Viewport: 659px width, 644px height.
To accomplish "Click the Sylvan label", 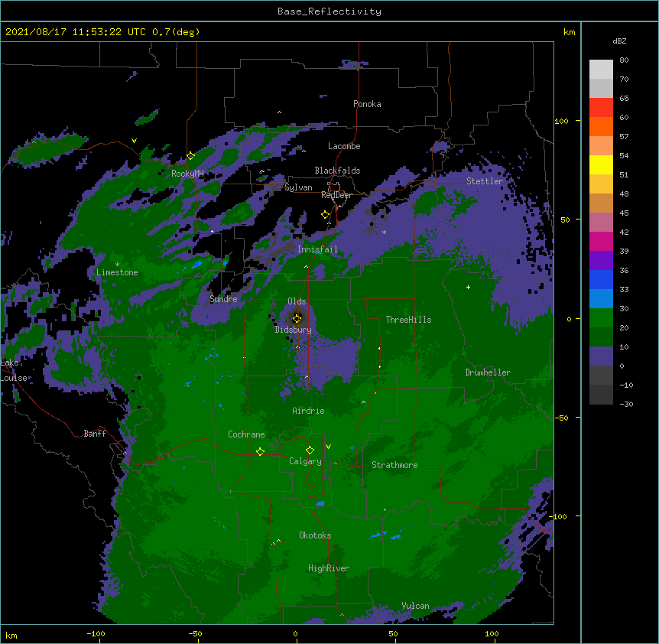I will pyautogui.click(x=298, y=187).
